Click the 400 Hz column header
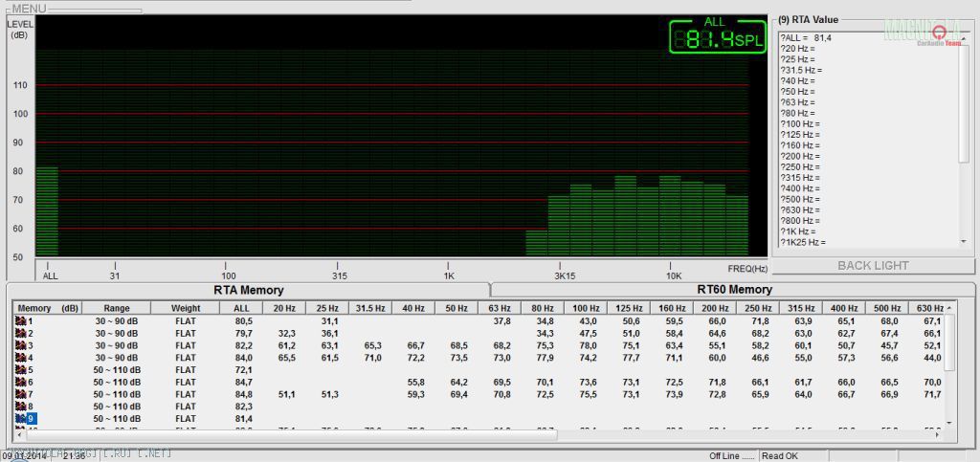The image size is (980, 462). point(844,308)
